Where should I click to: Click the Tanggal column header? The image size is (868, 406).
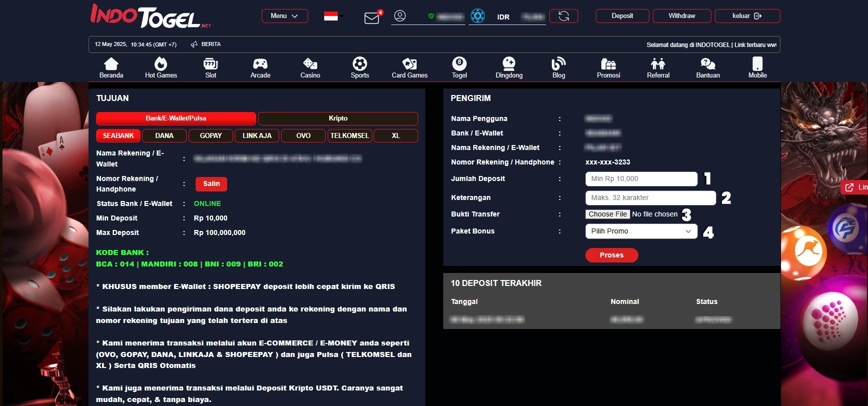coord(464,302)
